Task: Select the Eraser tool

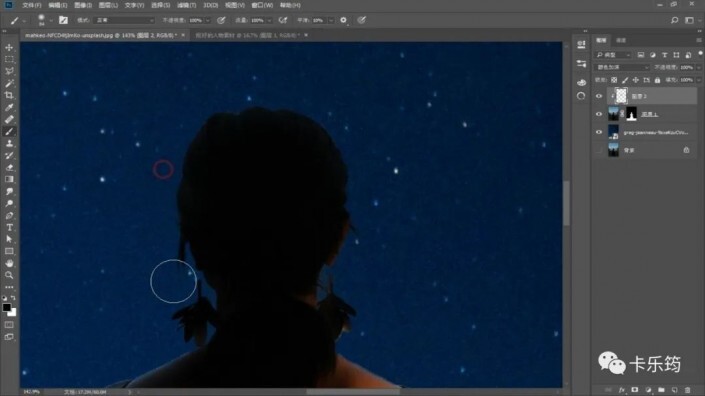Action: [x=9, y=167]
